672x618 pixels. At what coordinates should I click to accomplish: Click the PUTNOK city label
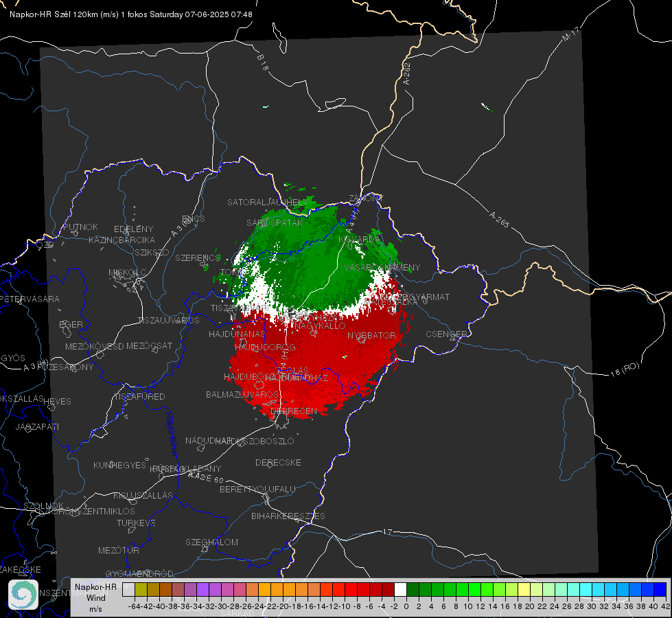click(80, 227)
